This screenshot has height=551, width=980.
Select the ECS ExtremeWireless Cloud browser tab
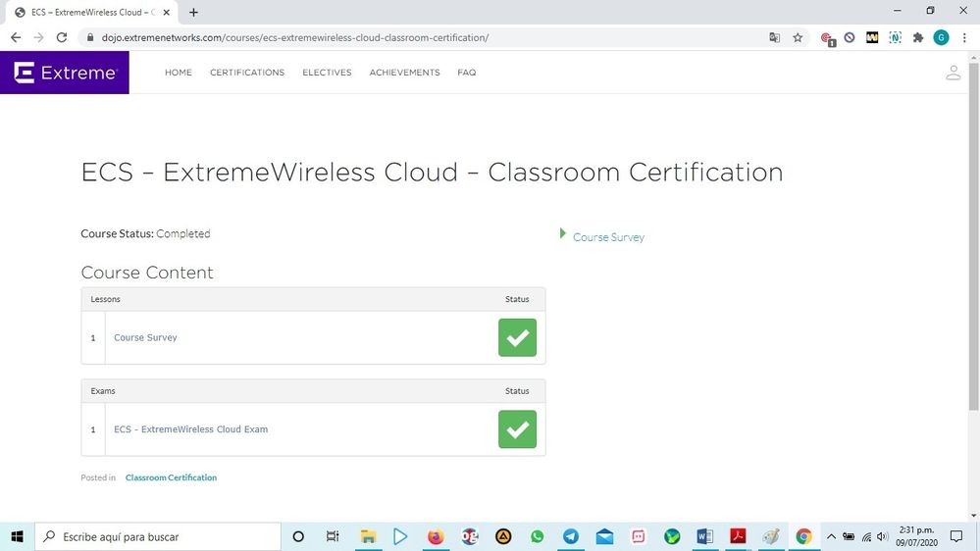click(x=91, y=13)
